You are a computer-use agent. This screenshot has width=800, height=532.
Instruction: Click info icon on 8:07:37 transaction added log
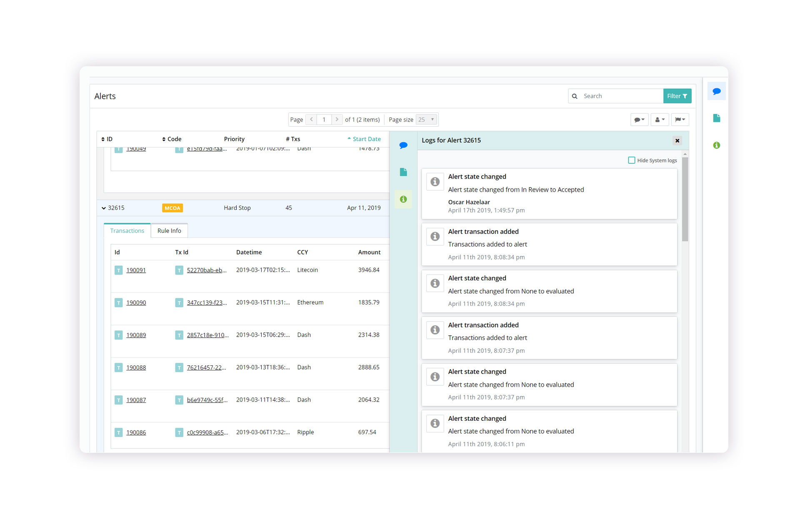435,330
